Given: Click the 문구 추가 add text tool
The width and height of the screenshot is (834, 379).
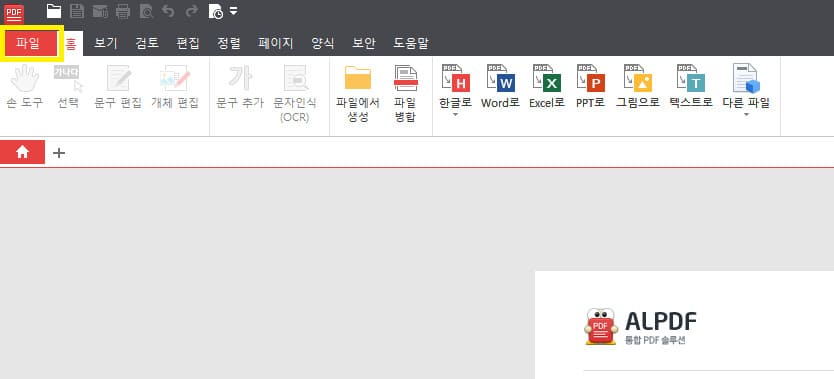Looking at the screenshot, I should 240,87.
